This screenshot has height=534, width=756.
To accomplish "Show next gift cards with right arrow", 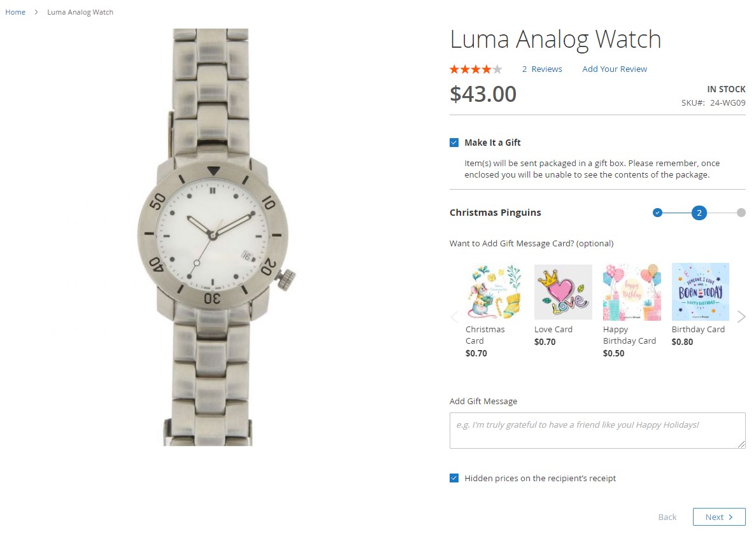I will click(741, 316).
